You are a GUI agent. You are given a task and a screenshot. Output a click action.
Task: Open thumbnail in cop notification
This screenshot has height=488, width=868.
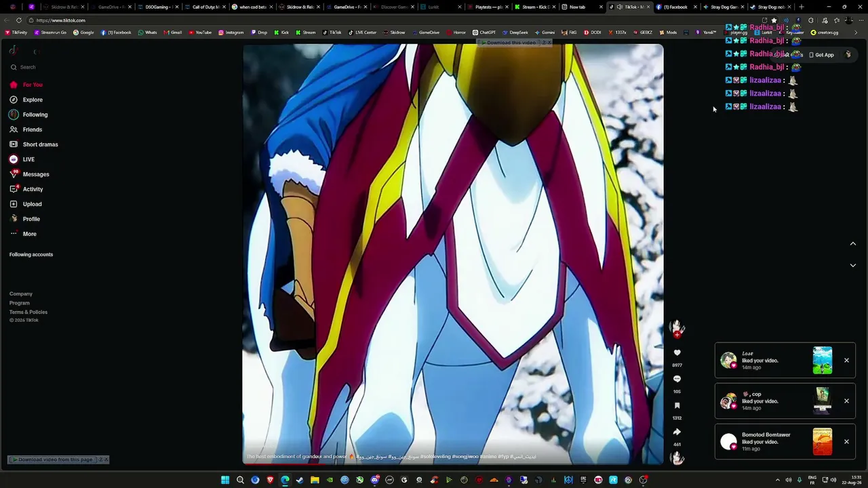(823, 401)
